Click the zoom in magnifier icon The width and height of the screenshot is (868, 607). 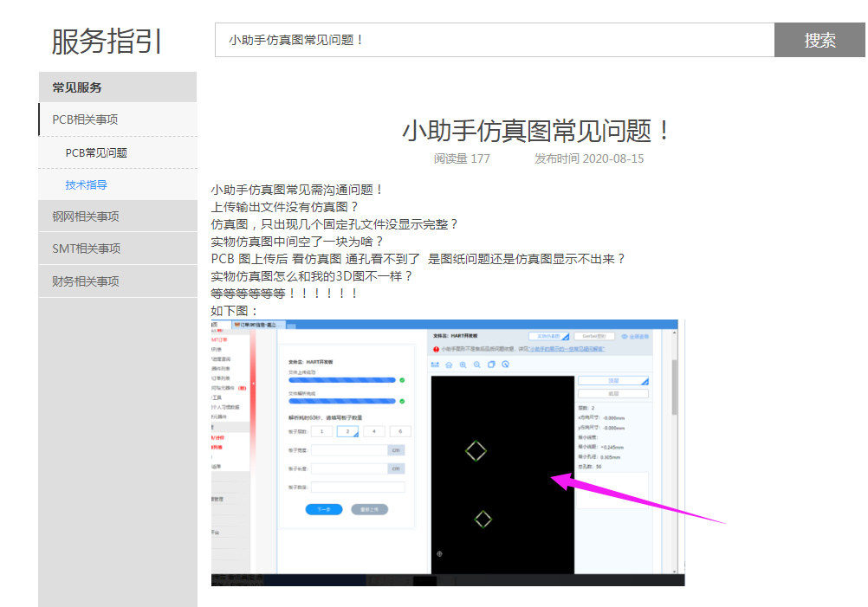point(463,365)
